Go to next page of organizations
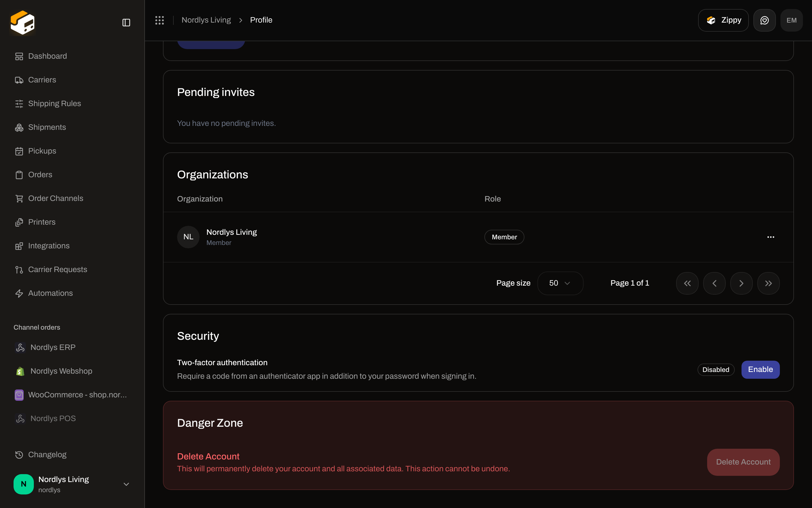812x508 pixels. (741, 283)
